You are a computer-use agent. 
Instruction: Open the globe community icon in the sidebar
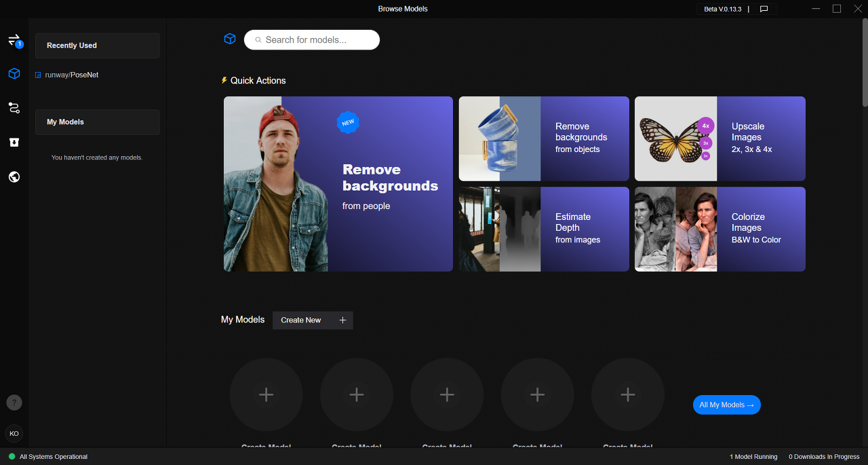pyautogui.click(x=14, y=177)
